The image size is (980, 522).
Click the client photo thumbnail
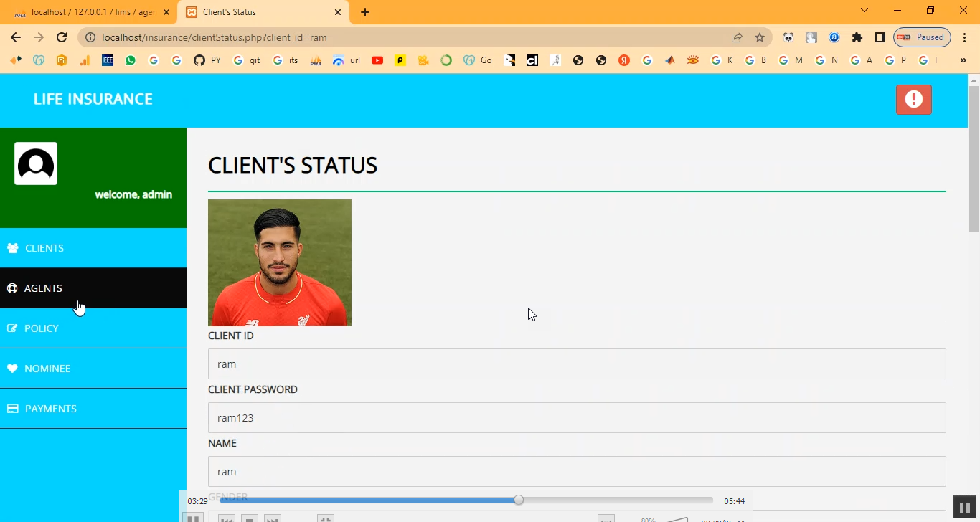280,262
